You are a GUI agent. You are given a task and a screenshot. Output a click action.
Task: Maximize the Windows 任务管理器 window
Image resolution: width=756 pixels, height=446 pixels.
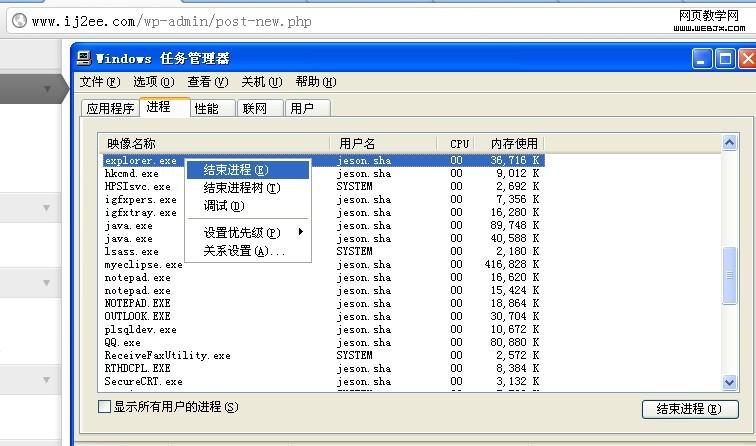pos(723,58)
